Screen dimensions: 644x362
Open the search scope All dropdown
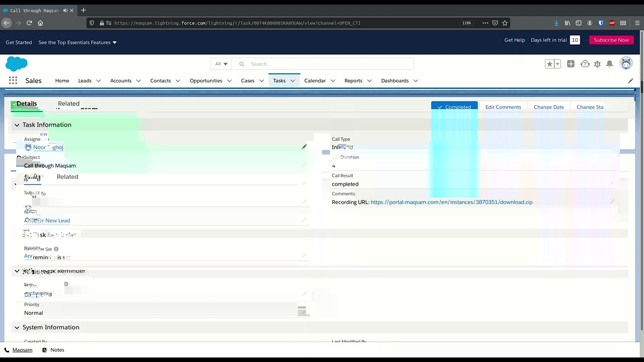point(221,64)
